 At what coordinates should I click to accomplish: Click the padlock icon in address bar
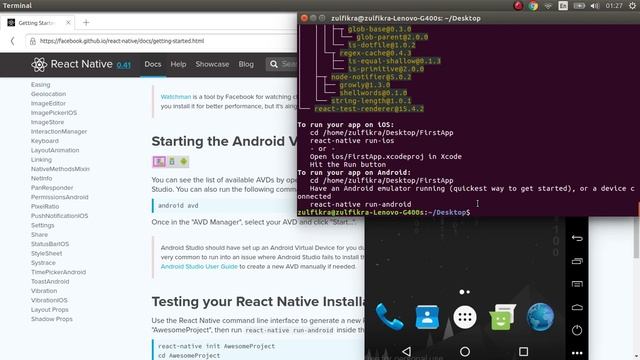[33, 41]
